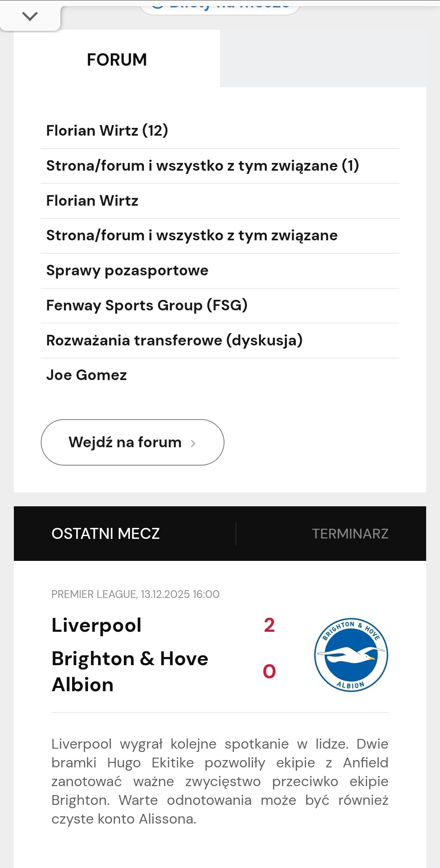
Task: Expand the collapse chevron at top-left
Action: tap(30, 16)
